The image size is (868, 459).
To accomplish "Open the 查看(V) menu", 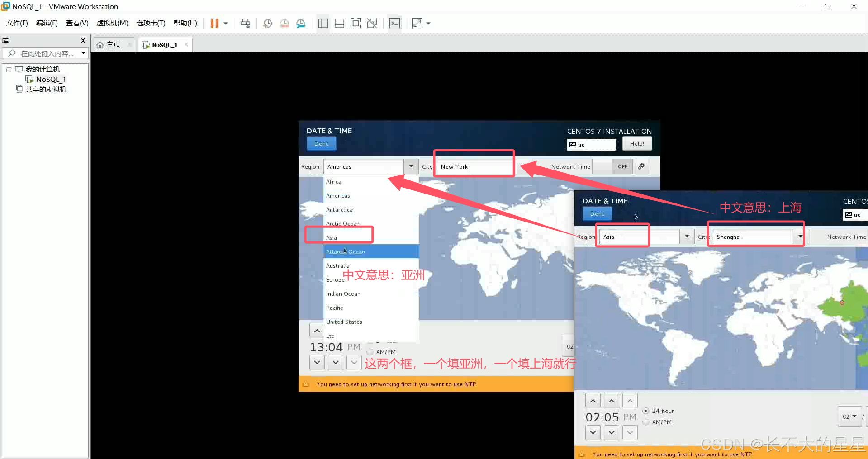I will click(x=77, y=23).
